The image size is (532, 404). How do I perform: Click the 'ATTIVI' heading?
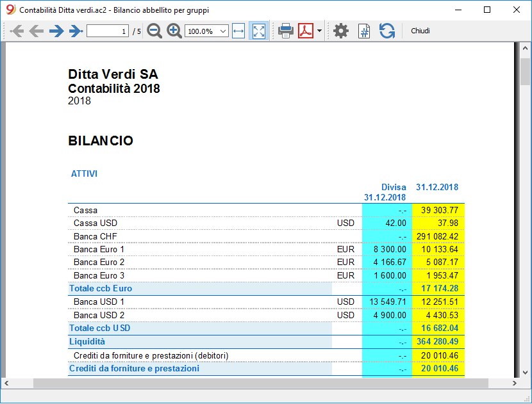pos(84,174)
